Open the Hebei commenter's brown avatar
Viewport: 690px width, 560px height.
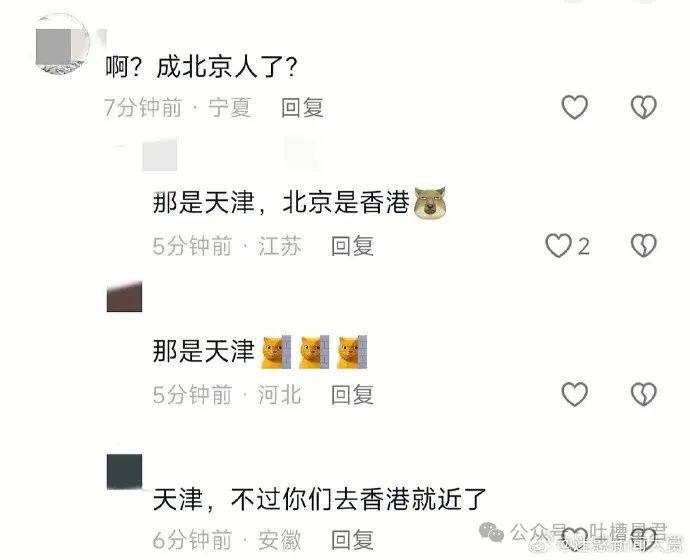point(125,296)
